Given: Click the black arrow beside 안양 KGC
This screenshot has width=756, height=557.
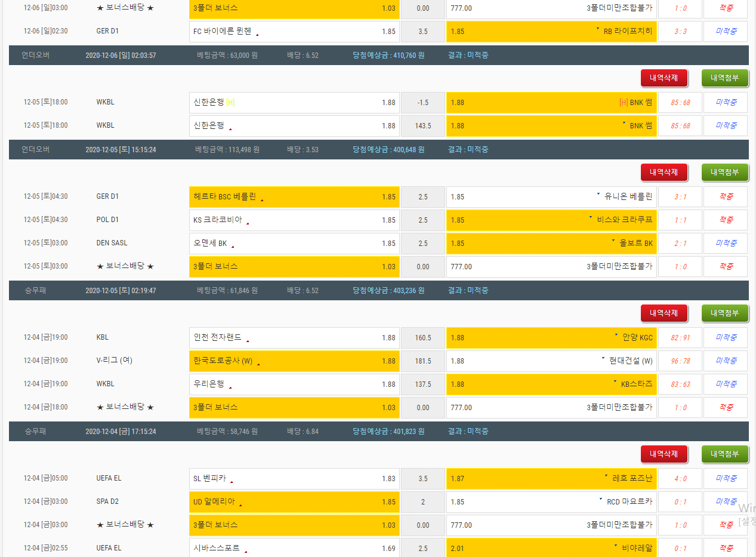Looking at the screenshot, I should 616,335.
